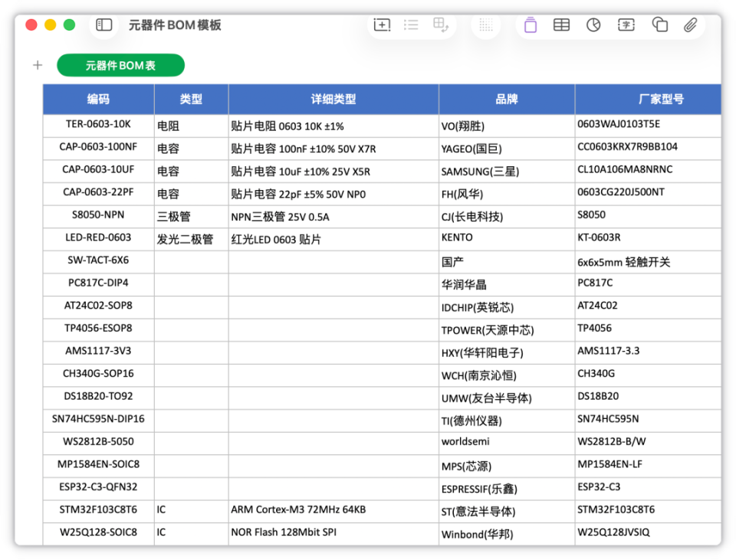The height and width of the screenshot is (560, 736).
Task: Select the 元器件BOM表 sheet tab
Action: [x=120, y=65]
